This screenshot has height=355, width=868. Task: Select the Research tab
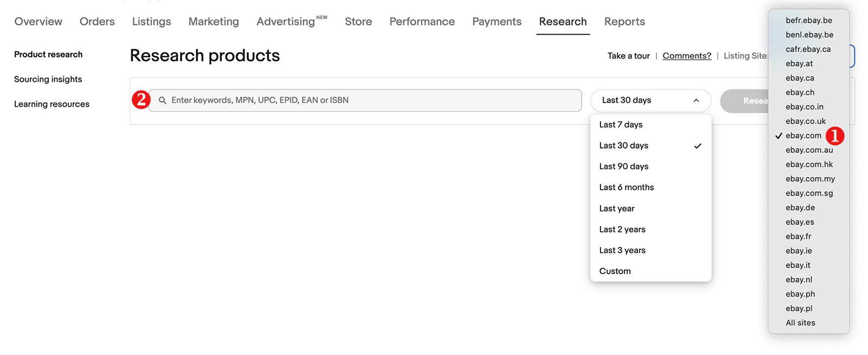tap(563, 22)
